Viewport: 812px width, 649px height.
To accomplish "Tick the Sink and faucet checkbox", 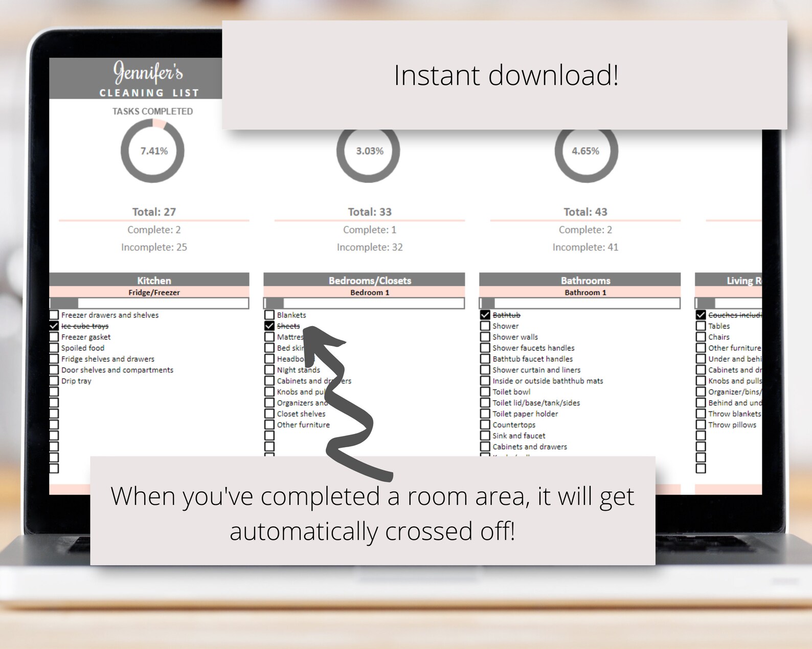I will click(485, 436).
